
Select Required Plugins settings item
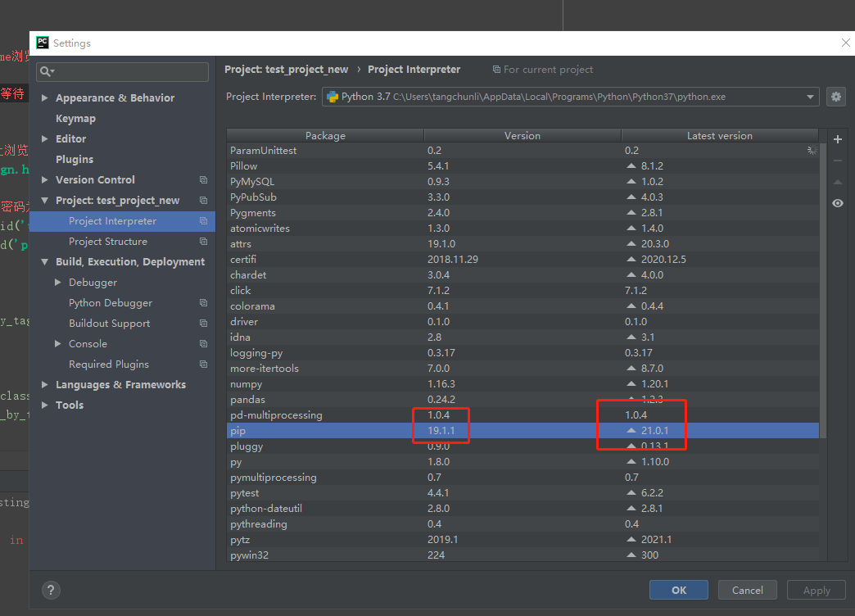click(x=108, y=364)
